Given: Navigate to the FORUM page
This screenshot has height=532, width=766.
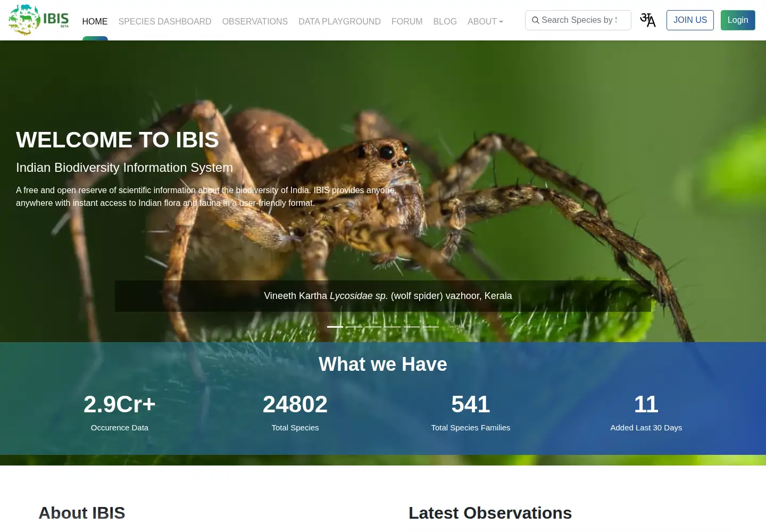Looking at the screenshot, I should click(407, 21).
